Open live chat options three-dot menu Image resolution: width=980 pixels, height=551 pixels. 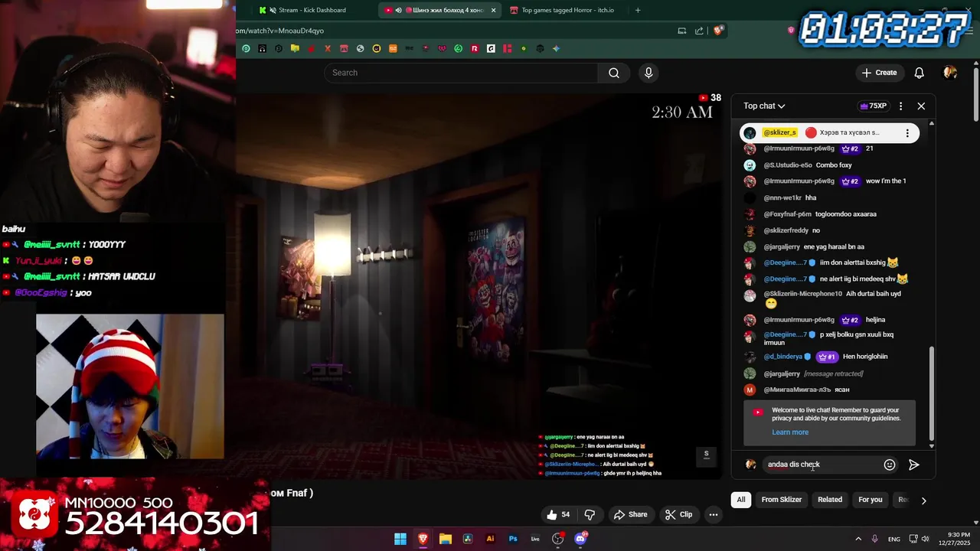click(x=900, y=106)
